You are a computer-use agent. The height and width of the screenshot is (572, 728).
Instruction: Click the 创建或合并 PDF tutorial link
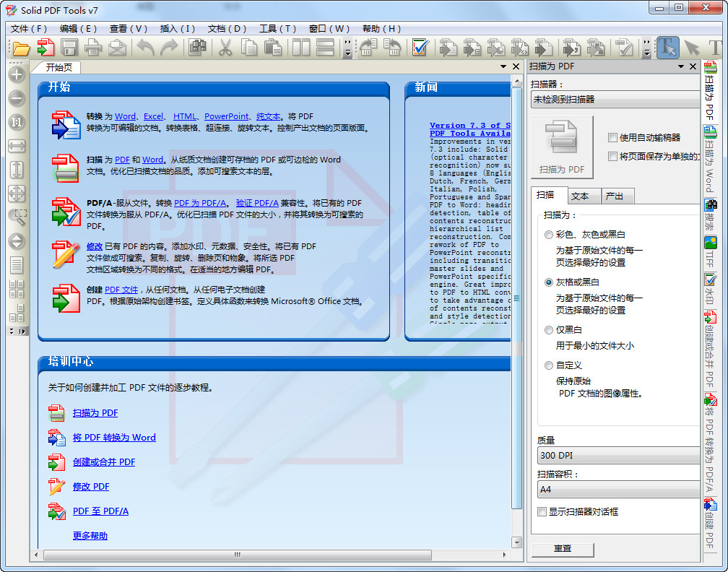[x=104, y=462]
